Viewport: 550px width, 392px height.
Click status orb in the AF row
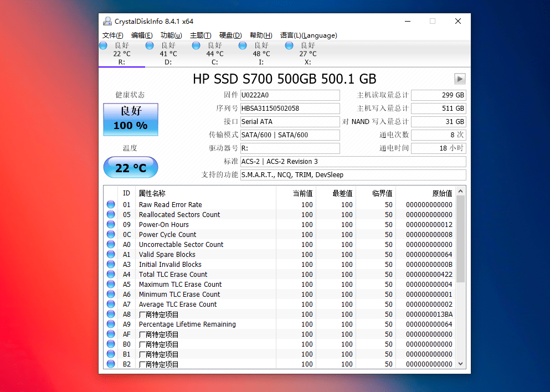(111, 334)
